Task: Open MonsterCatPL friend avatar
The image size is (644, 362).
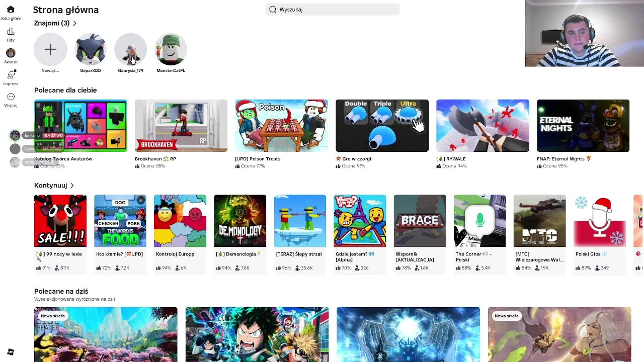Action: [171, 49]
